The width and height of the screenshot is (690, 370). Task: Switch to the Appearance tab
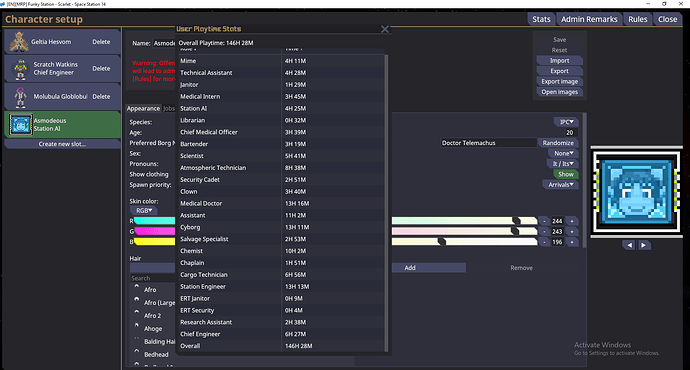[x=143, y=108]
